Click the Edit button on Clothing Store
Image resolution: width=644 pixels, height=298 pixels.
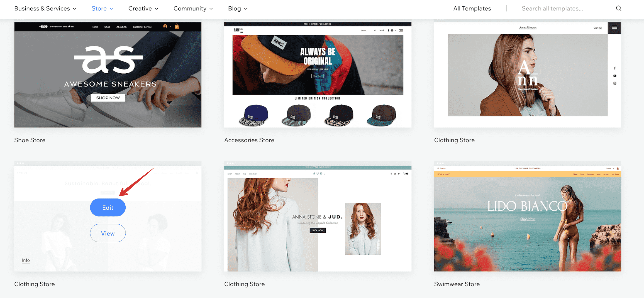[108, 207]
